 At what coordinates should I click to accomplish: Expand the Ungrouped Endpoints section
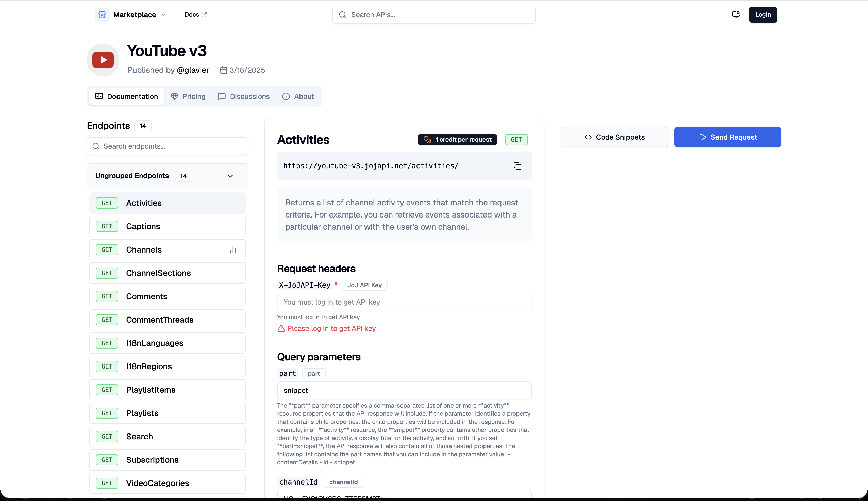230,176
